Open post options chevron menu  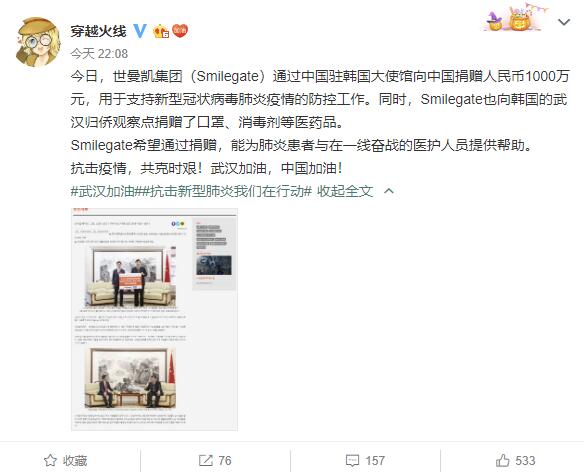564,22
